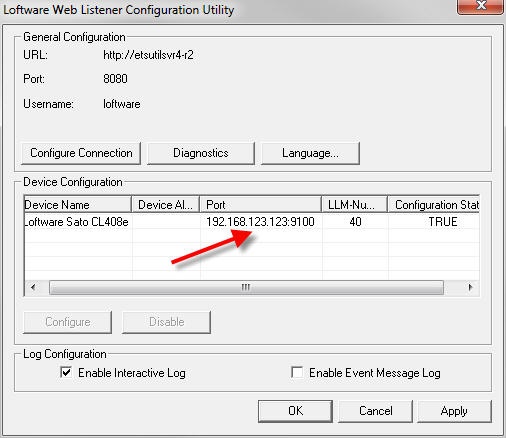Click the Device Al... column header
Image resolution: width=506 pixels, height=438 pixels.
click(166, 204)
